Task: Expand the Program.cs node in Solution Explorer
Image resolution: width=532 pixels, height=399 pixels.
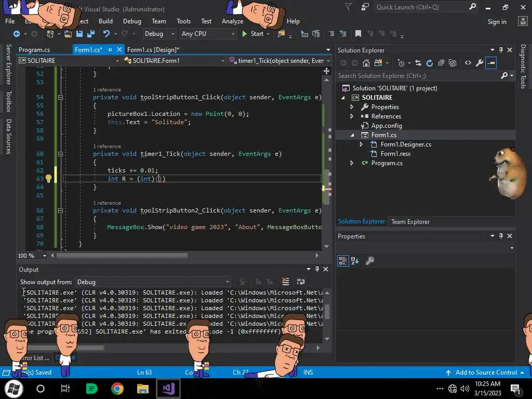Action: (x=352, y=163)
